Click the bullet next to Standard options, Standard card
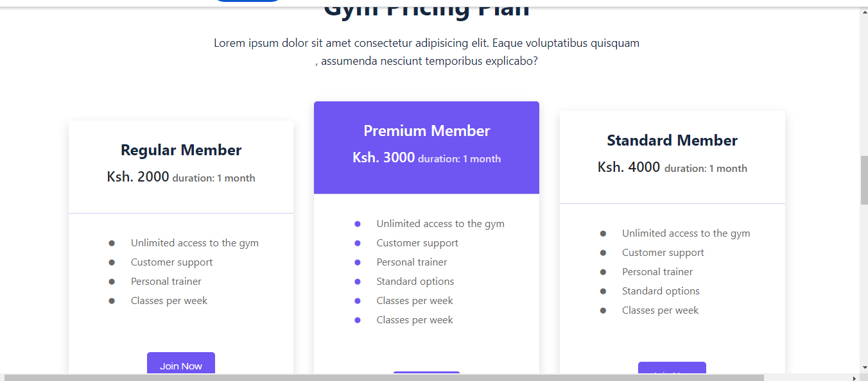868x381 pixels. click(x=603, y=291)
